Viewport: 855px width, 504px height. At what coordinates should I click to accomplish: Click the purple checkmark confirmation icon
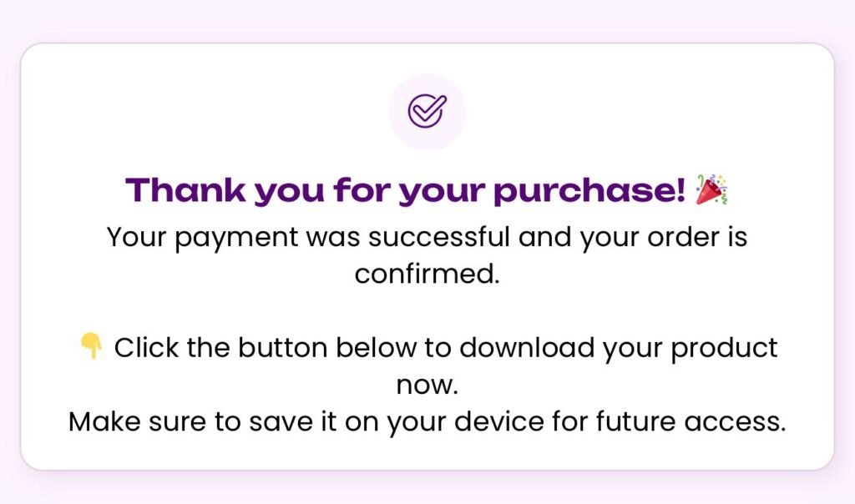pos(427,112)
